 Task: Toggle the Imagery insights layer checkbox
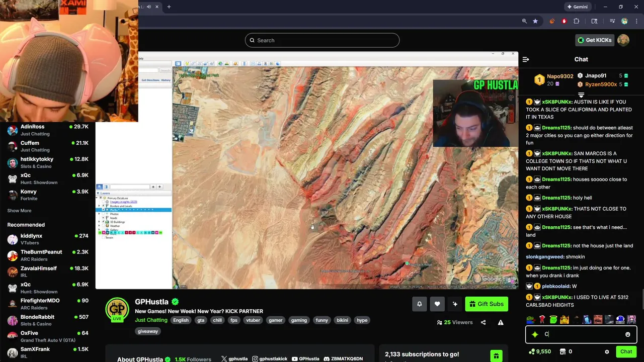[103, 202]
